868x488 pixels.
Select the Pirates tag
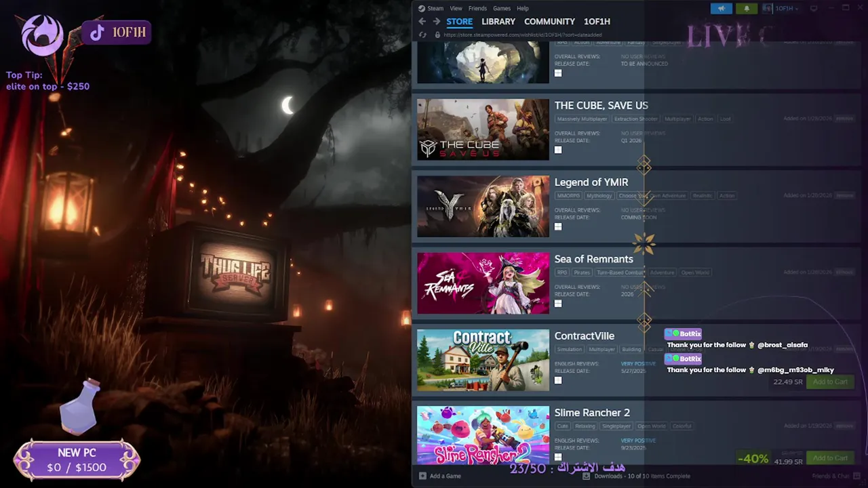tap(582, 272)
